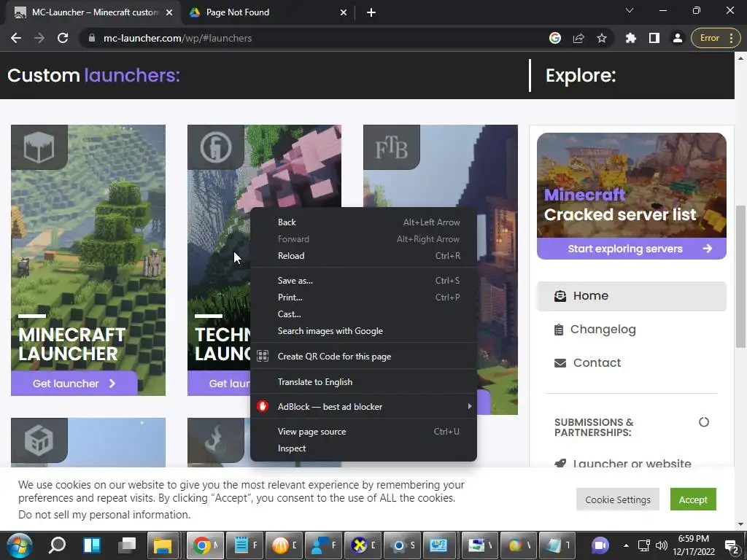Show hidden system tray icons

(626, 545)
